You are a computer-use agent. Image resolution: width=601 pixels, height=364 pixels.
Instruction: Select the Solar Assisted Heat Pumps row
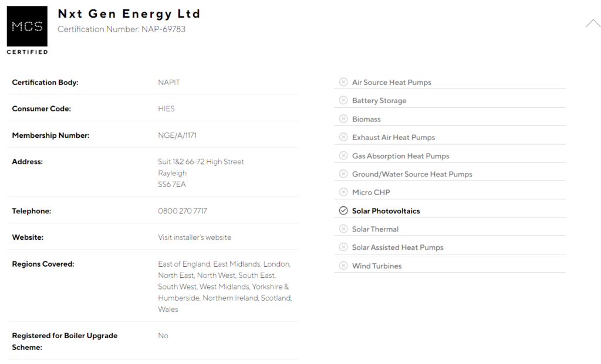[x=450, y=247]
